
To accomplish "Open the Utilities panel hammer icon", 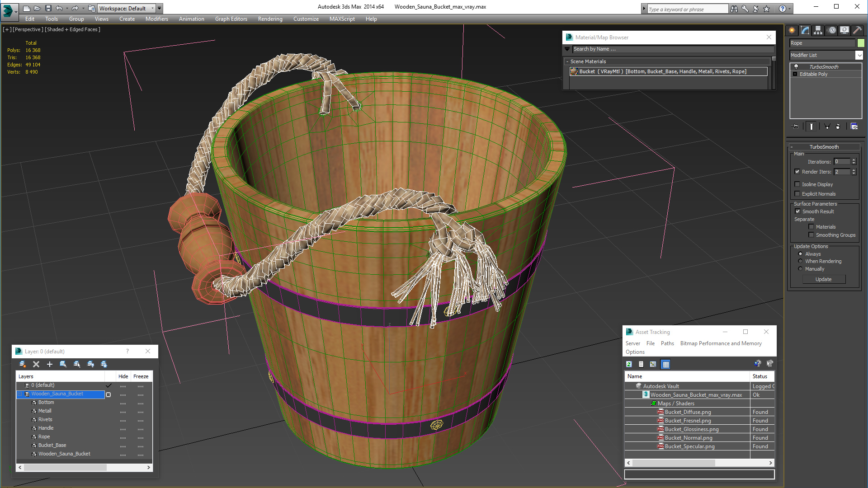I will pos(857,30).
